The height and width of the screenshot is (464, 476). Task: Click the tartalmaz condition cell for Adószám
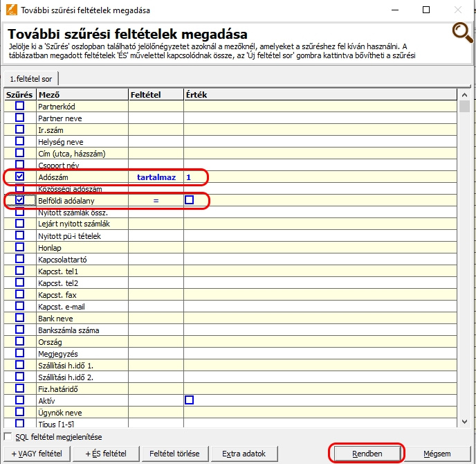(x=156, y=177)
